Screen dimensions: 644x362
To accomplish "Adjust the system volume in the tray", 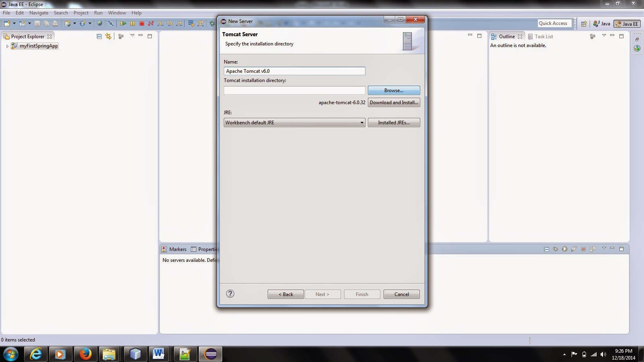I will pos(602,354).
